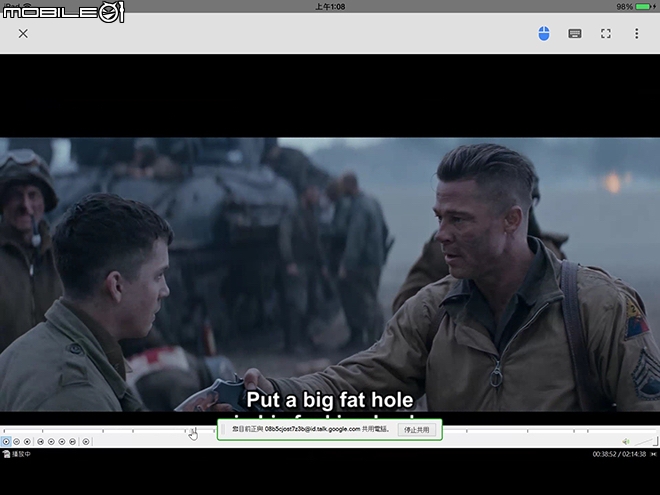This screenshot has height=495, width=660.
Task: Show the on-screen keyboard
Action: 575,34
